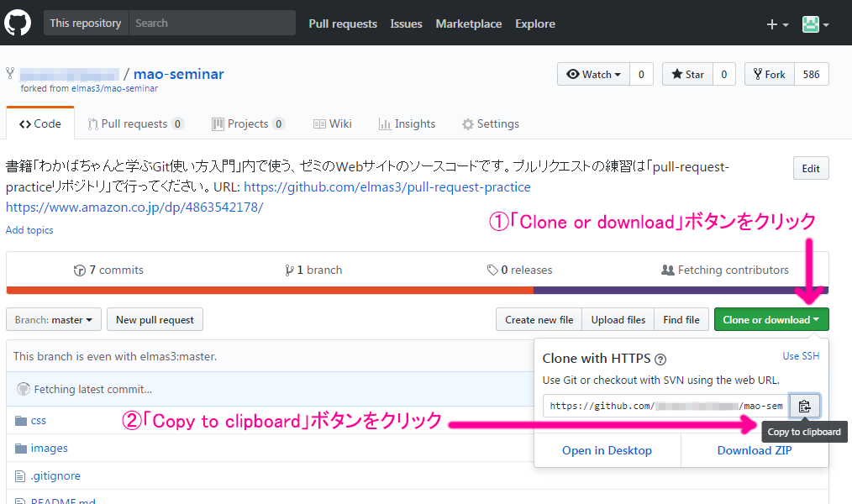Click the watcher count 0
This screenshot has width=852, height=504.
[x=641, y=75]
